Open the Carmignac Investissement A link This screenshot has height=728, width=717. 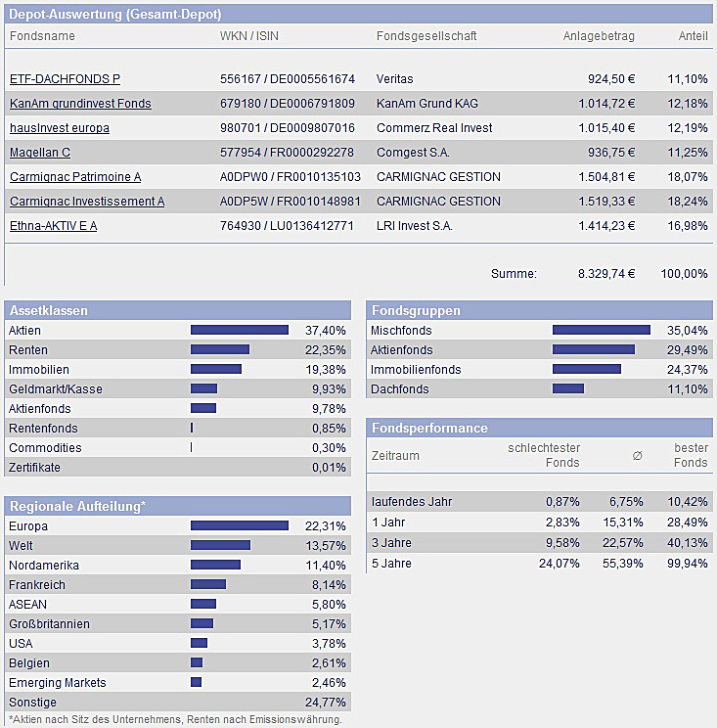click(87, 201)
